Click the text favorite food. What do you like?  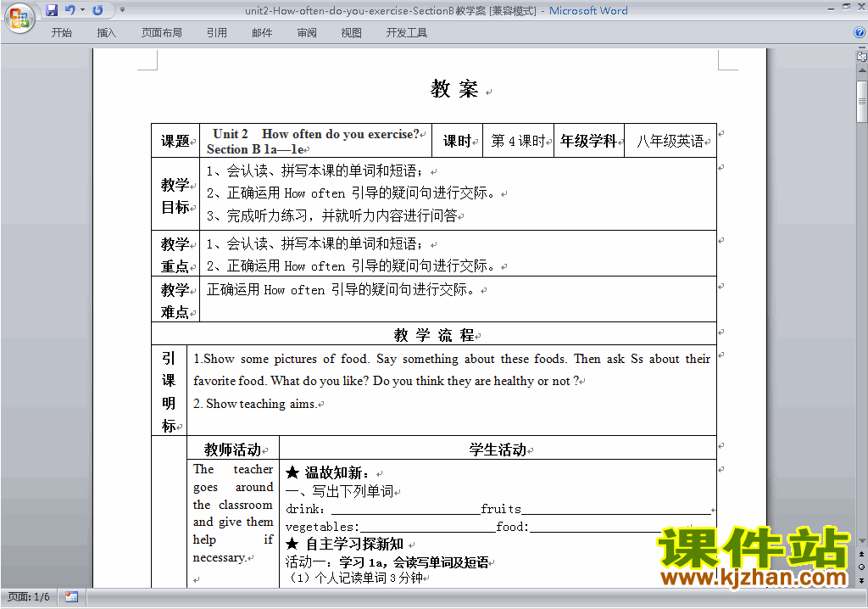280,381
